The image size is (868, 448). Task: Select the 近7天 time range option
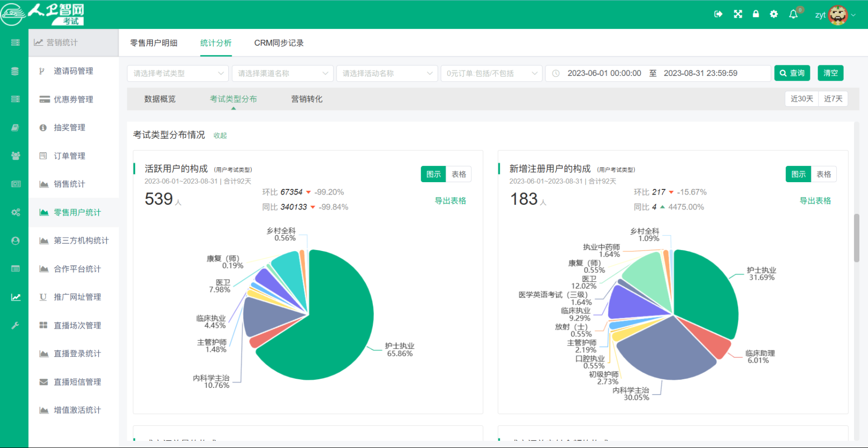click(833, 99)
